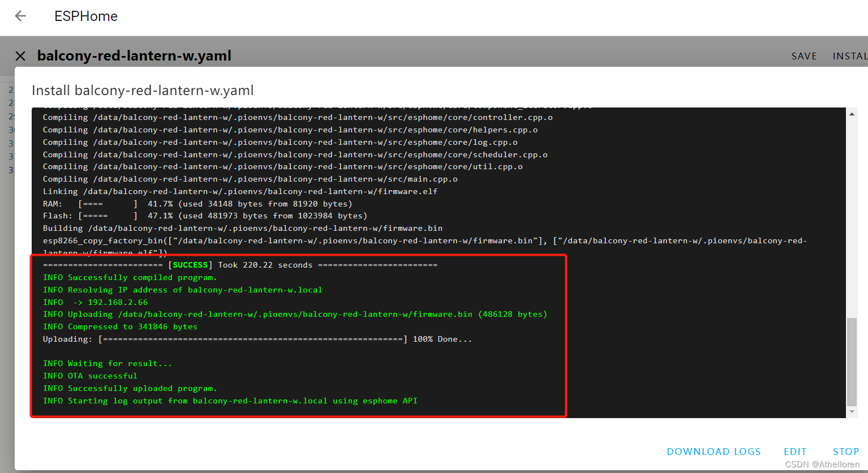Click the 'Compiling ... log.cpp.o' line
This screenshot has width=868, height=473.
(x=280, y=142)
